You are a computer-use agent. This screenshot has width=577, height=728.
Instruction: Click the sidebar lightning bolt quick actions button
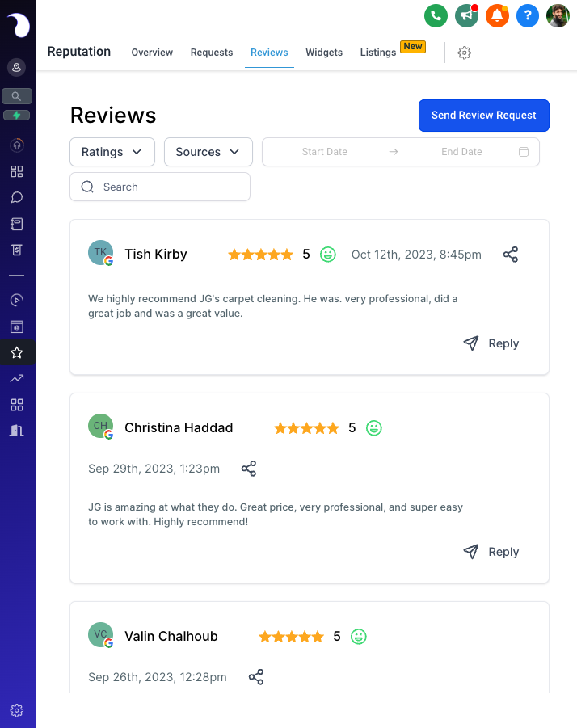[17, 116]
